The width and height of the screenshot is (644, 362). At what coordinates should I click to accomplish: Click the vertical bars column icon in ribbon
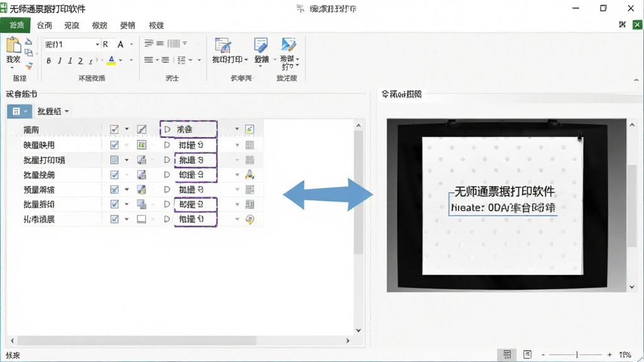174,43
